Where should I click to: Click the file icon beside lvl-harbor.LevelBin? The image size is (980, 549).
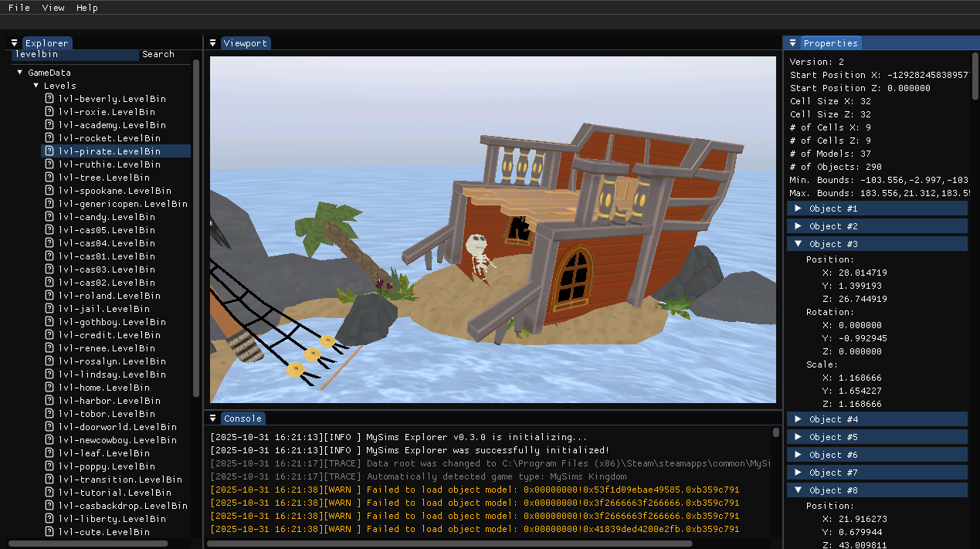pos(50,400)
